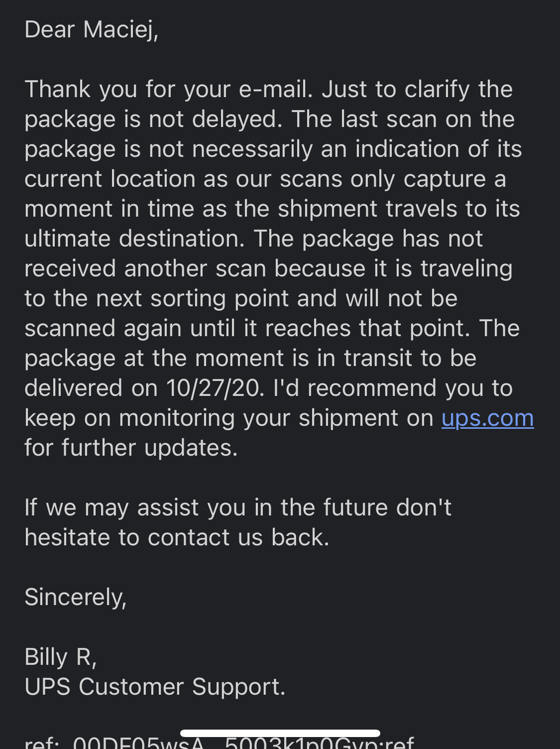560x749 pixels.
Task: Open the ups.com link
Action: pos(487,418)
